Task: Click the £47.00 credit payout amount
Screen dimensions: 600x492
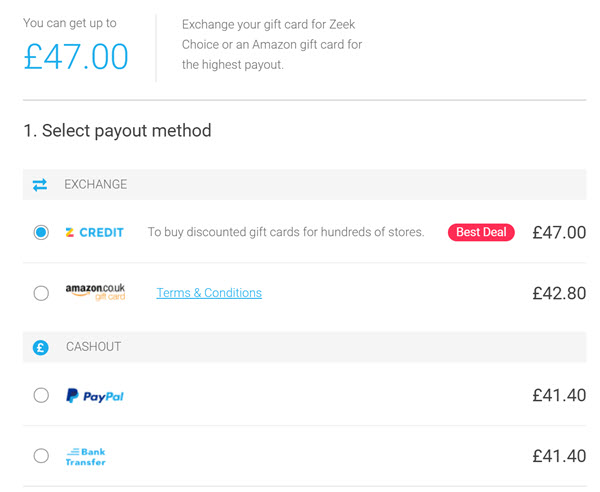Action: 559,232
